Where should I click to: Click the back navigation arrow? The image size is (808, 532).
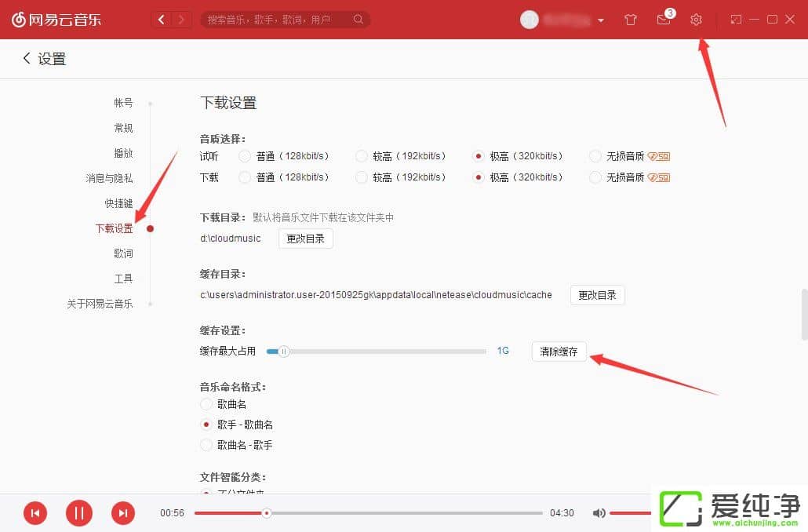pos(162,19)
